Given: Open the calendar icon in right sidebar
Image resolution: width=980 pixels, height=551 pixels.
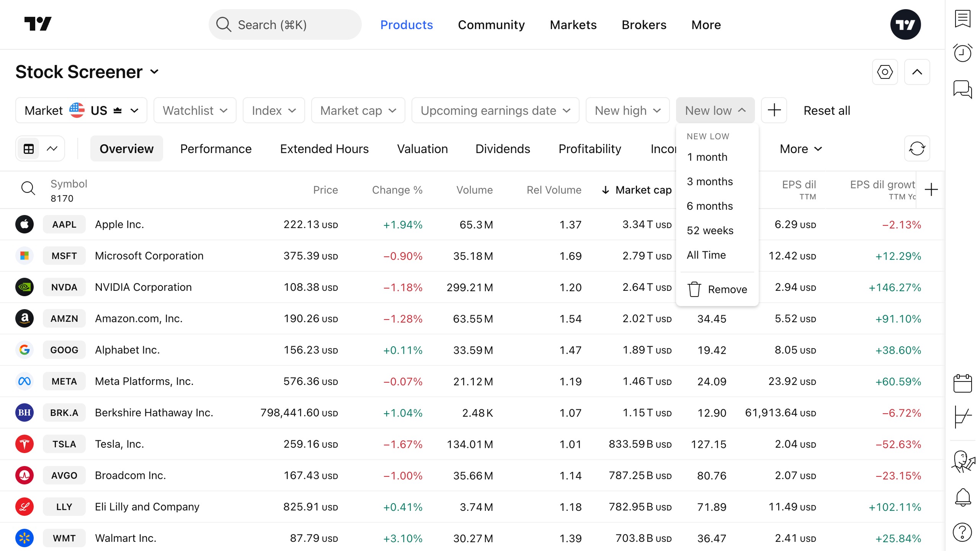Looking at the screenshot, I should [962, 383].
